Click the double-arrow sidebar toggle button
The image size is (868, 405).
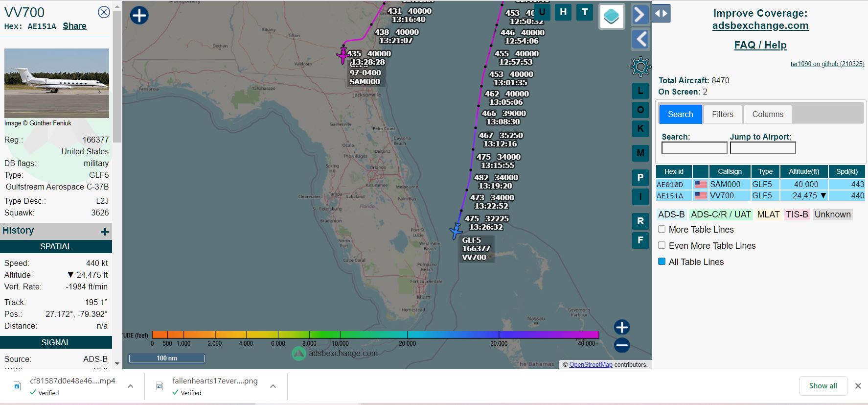coord(661,14)
